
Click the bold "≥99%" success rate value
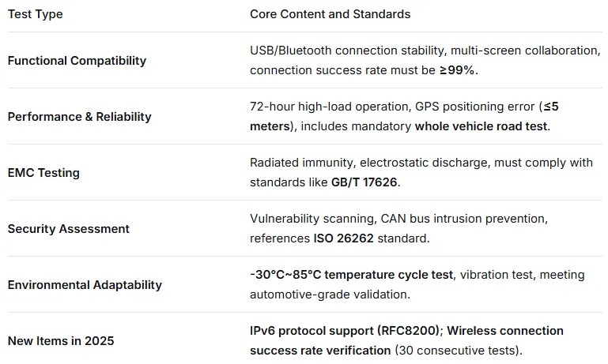click(457, 70)
